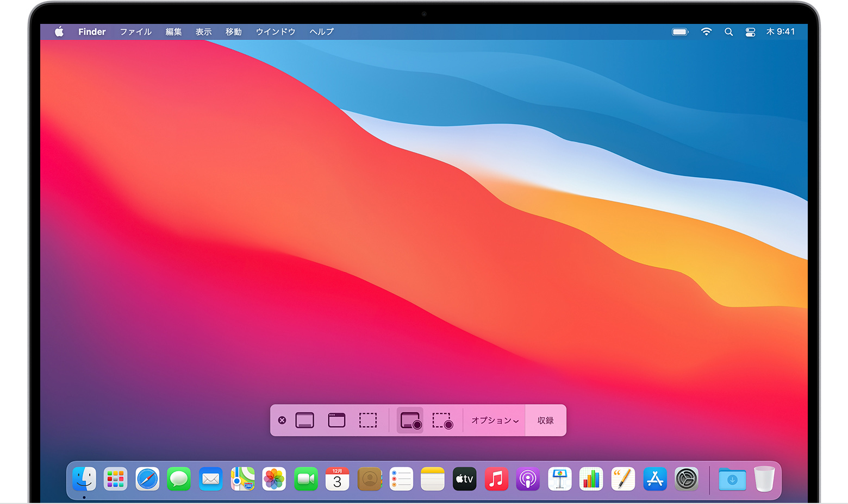This screenshot has height=504, width=848.
Task: Open the ファイル menu in the menu bar
Action: coord(135,31)
